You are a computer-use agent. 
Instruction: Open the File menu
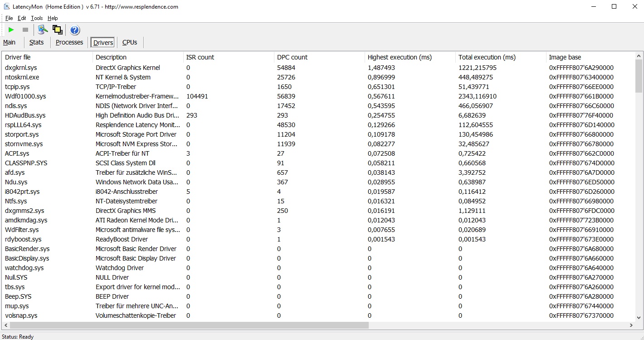[x=9, y=18]
